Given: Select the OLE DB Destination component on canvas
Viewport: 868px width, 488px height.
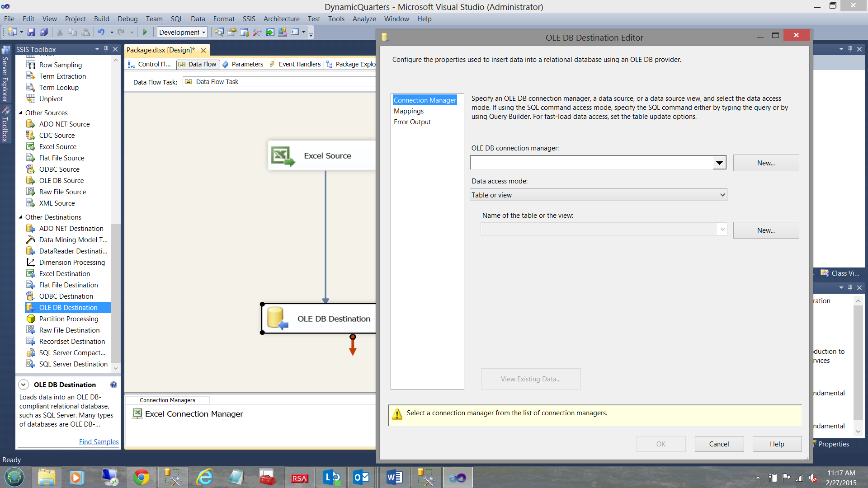Looking at the screenshot, I should coord(319,319).
